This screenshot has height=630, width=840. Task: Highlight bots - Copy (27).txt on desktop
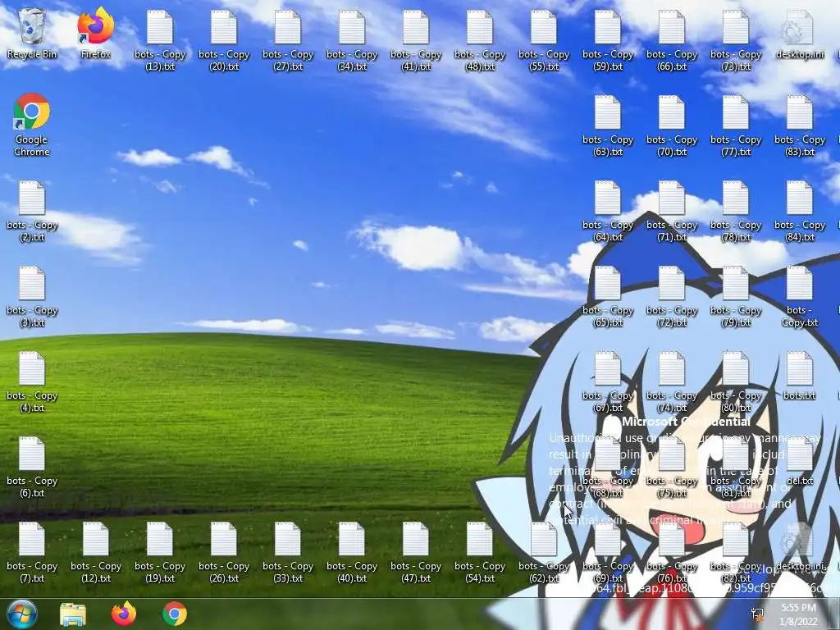click(288, 41)
